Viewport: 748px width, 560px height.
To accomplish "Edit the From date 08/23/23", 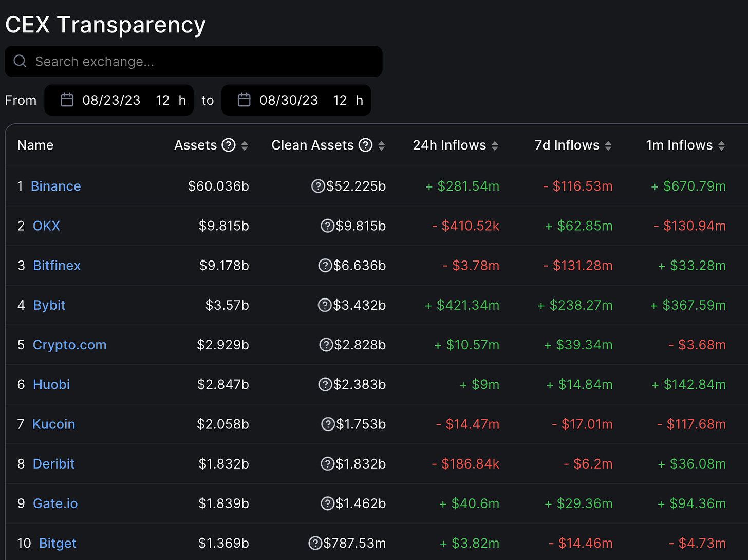I will tap(111, 100).
